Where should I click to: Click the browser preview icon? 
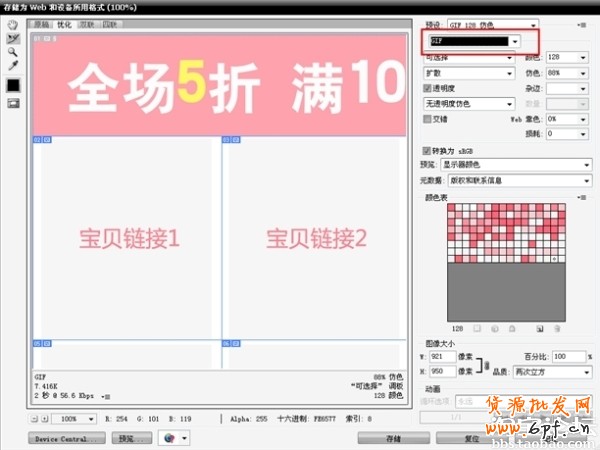172,438
